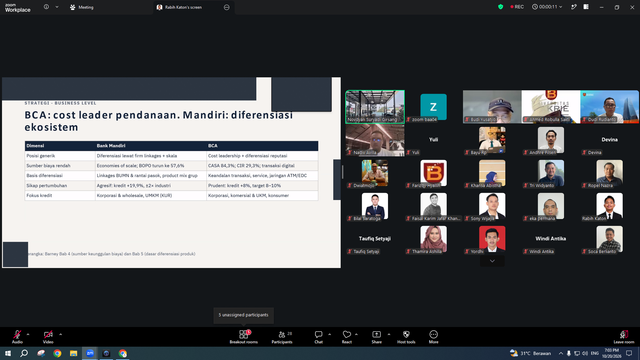Viewport: 640px width, 360px height.
Task: Expand chat options arrow beside Chat
Action: pyautogui.click(x=329, y=335)
